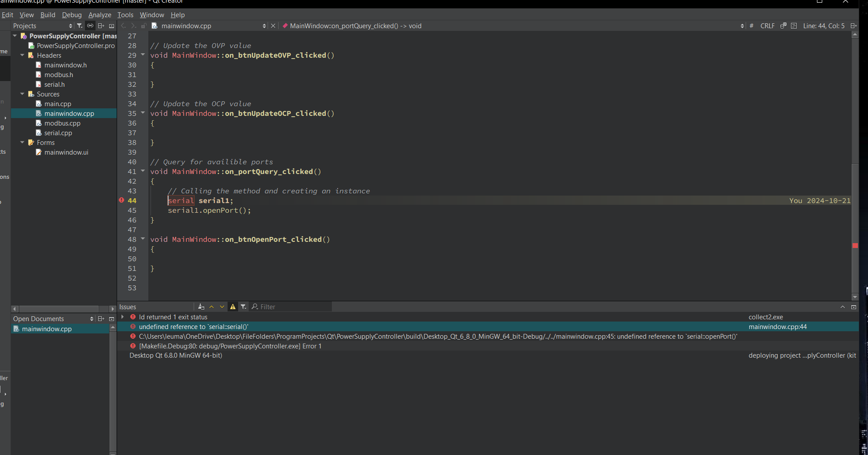Open serial.cpp source file
Viewport: 868px width, 455px height.
click(x=54, y=133)
